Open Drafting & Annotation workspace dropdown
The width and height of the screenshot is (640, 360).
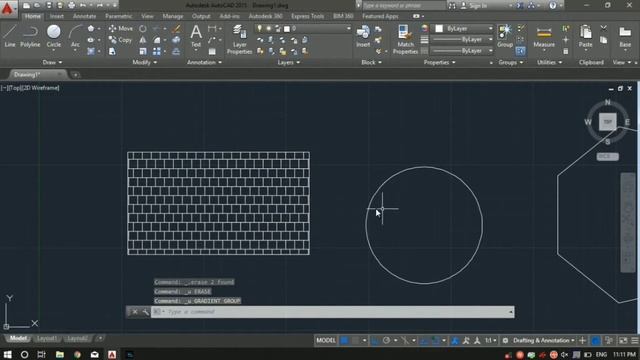pyautogui.click(x=544, y=340)
